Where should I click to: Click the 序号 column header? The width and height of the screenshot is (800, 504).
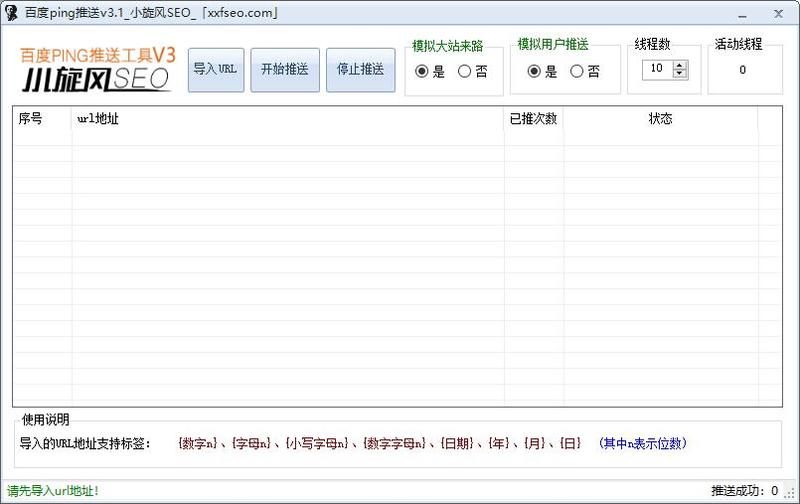(x=41, y=119)
